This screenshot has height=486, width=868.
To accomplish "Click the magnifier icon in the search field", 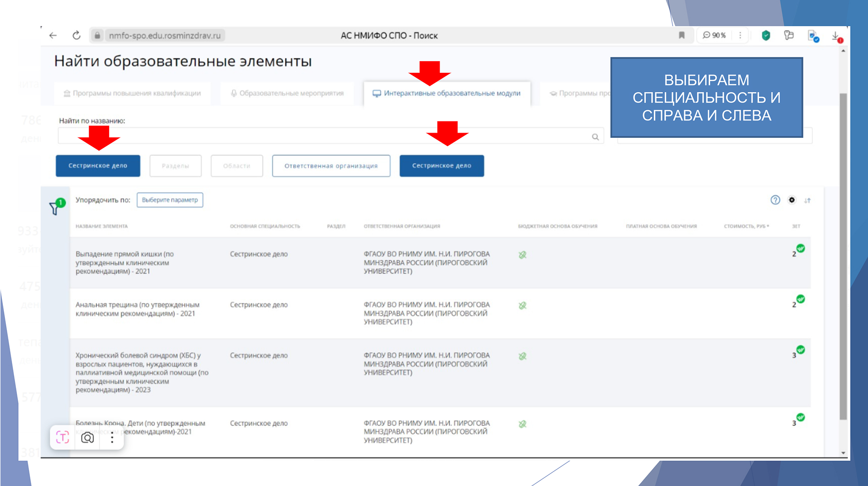I will pyautogui.click(x=595, y=137).
